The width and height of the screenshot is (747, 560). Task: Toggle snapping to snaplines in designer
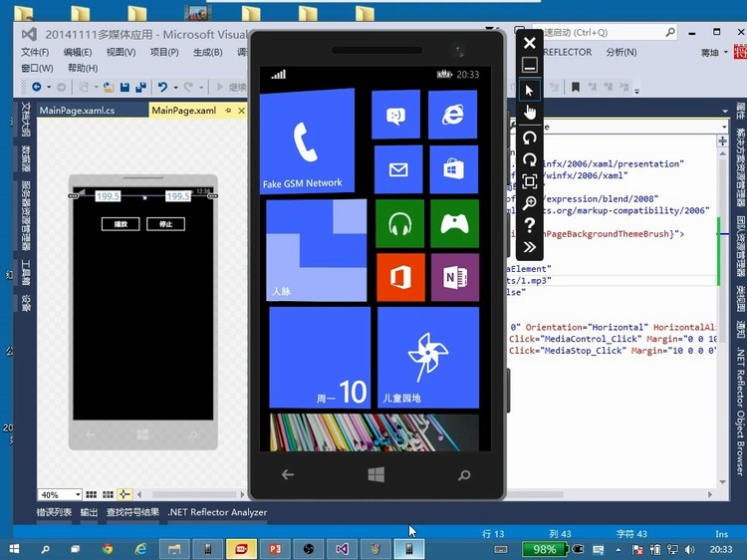[x=124, y=494]
